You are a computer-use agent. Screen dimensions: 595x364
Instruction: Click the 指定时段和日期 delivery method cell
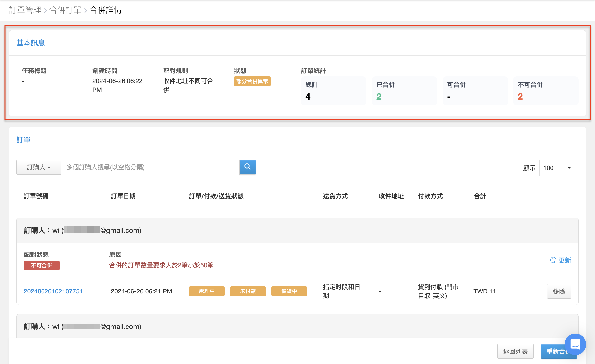tap(341, 291)
